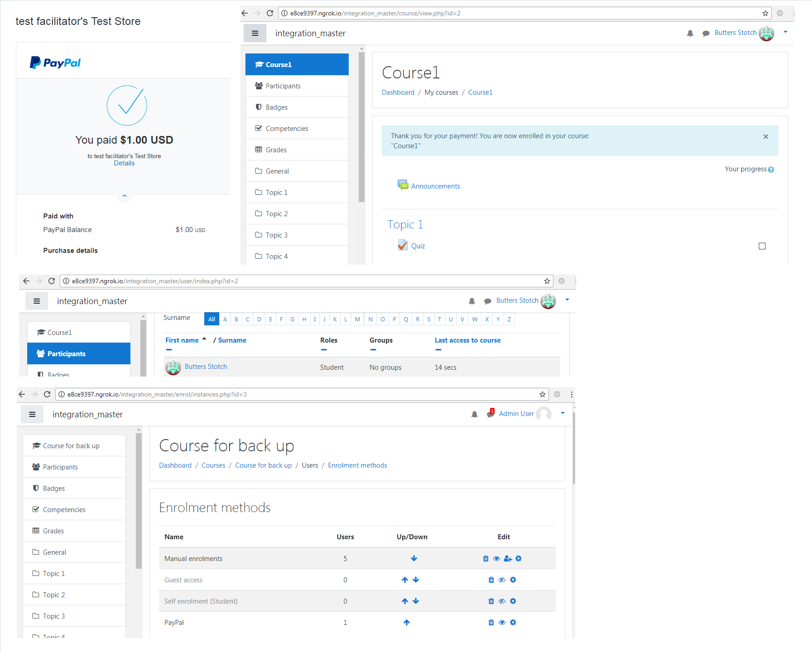812x653 pixels.
Task: Open Butters Stotch user menu arrow in Course1 window
Action: click(x=786, y=32)
